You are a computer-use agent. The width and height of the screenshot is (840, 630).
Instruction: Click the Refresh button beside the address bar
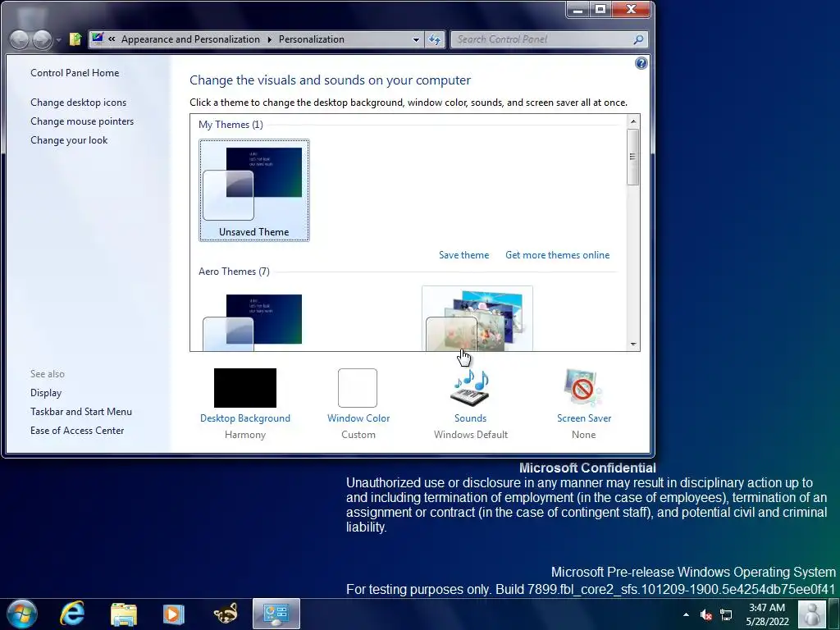(435, 39)
